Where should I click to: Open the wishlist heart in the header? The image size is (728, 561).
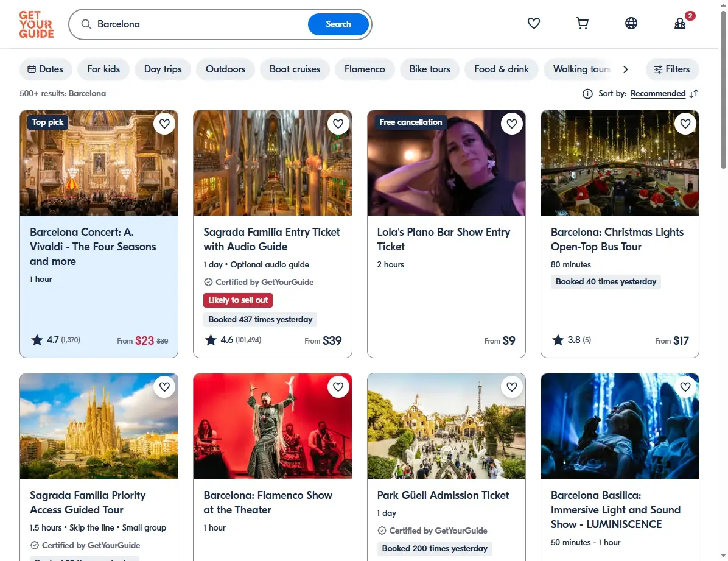coord(533,23)
